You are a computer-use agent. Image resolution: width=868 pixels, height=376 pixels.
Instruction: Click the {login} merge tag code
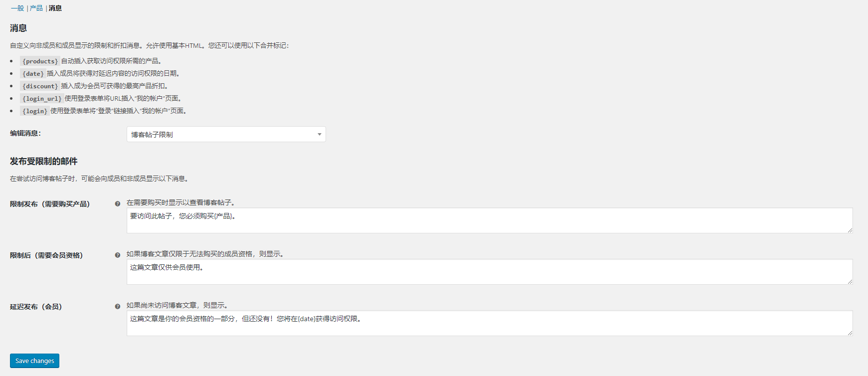click(x=35, y=111)
